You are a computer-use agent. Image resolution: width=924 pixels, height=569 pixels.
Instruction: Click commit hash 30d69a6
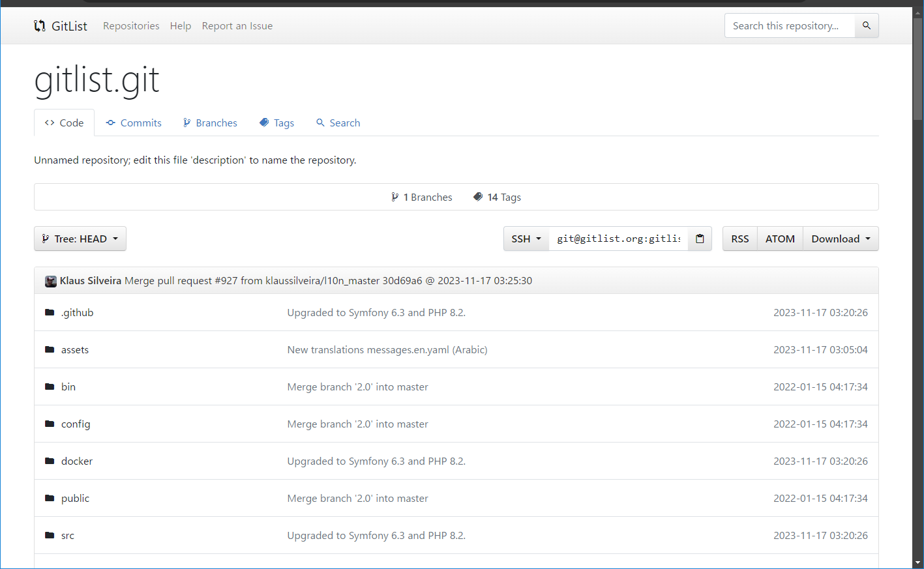click(402, 280)
